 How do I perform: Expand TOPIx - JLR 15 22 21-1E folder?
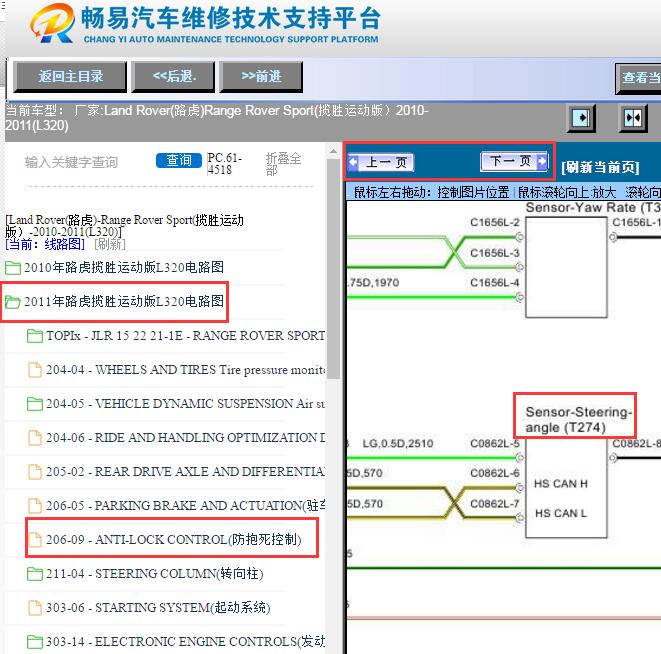coord(185,336)
